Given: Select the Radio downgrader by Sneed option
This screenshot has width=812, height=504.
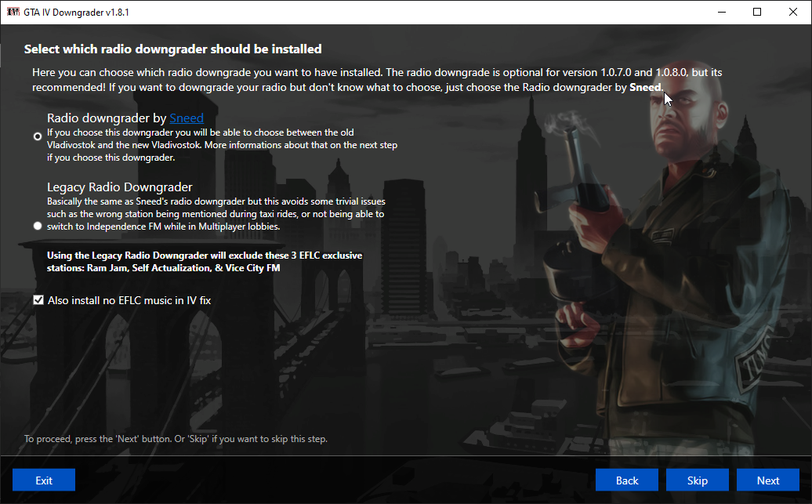Looking at the screenshot, I should pyautogui.click(x=38, y=136).
